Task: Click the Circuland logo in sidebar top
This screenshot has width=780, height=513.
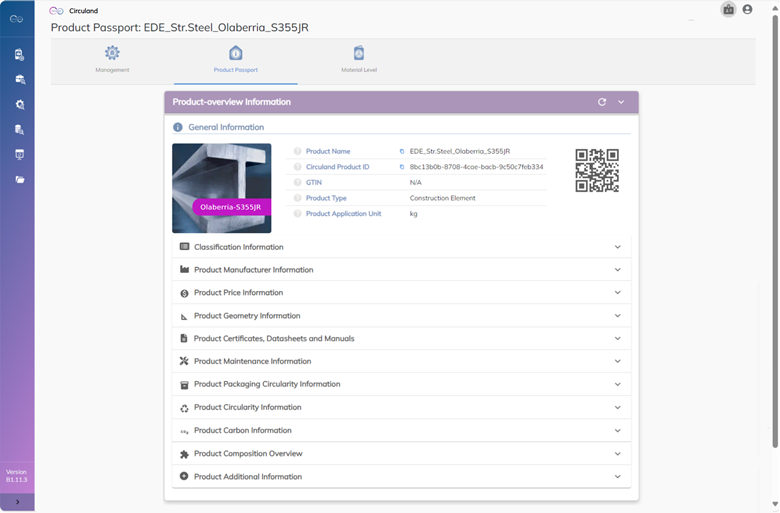Action: [17, 18]
